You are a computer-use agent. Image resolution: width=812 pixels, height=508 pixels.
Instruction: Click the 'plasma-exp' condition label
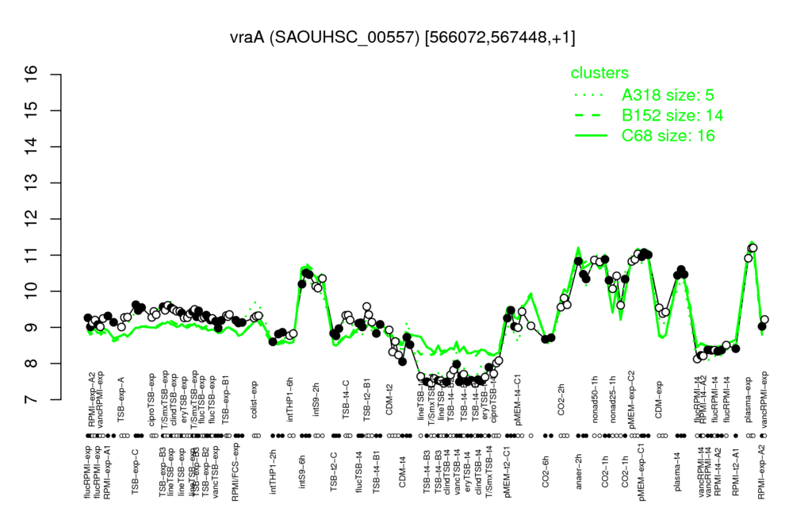[748, 400]
